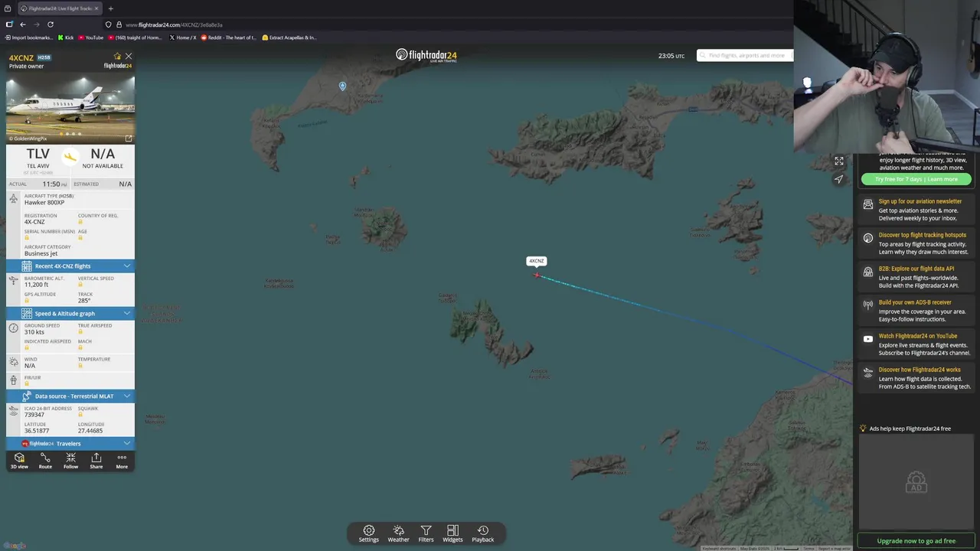This screenshot has width=980, height=551.
Task: Click the 23:05 UTC clock
Action: (x=671, y=56)
